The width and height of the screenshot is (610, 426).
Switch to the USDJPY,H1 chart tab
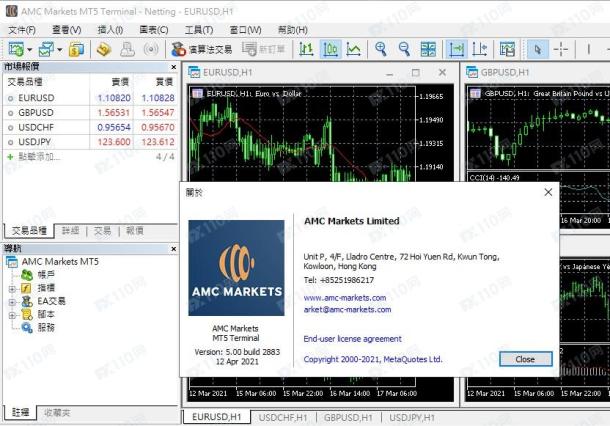pyautogui.click(x=412, y=417)
